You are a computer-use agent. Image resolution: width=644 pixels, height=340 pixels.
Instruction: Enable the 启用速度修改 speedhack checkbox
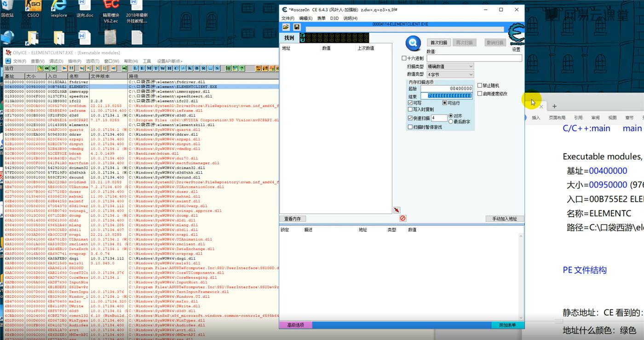480,93
